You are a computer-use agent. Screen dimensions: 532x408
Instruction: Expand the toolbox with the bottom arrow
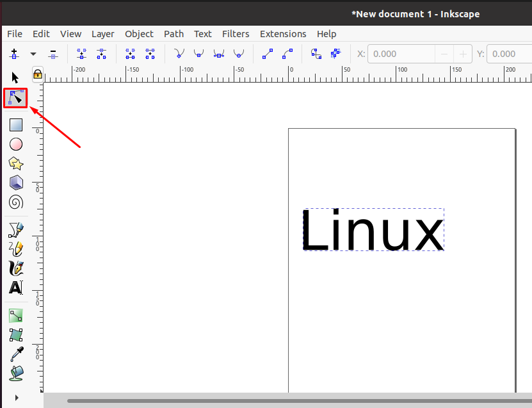tap(15, 398)
